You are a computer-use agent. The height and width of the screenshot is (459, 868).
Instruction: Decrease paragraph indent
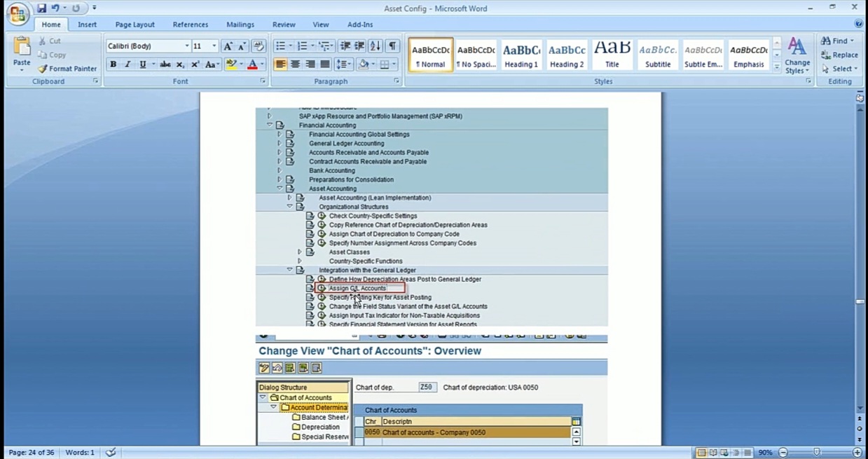pyautogui.click(x=345, y=46)
